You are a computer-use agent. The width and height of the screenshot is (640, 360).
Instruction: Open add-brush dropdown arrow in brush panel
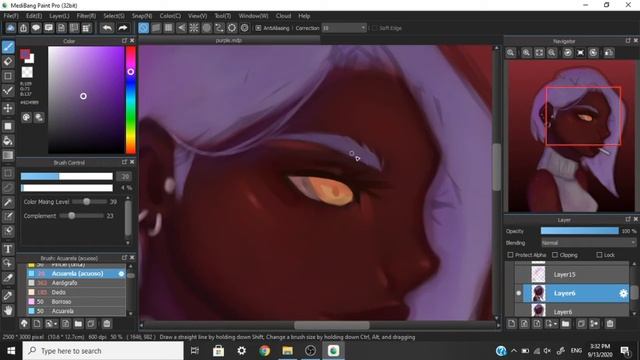pyautogui.click(x=55, y=324)
